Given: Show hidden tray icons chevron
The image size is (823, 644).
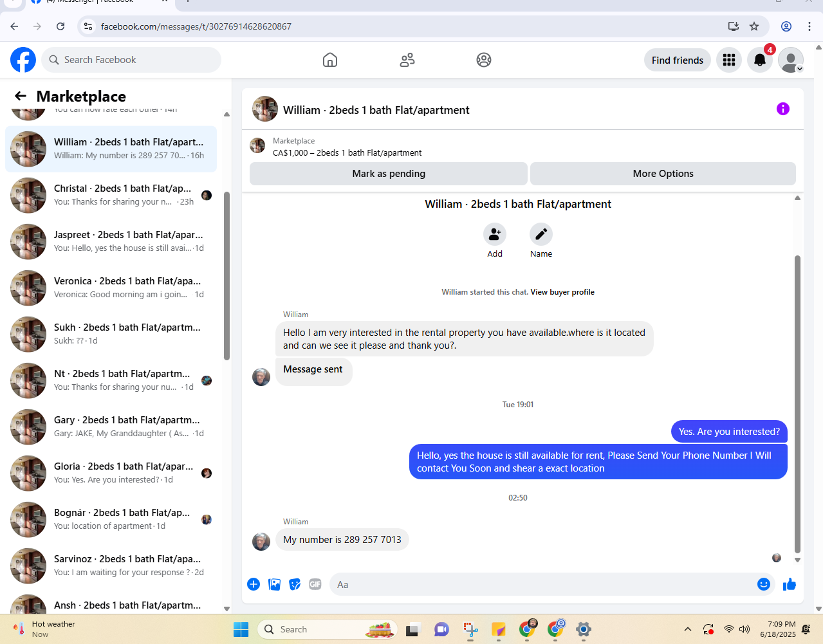Looking at the screenshot, I should 688,629.
